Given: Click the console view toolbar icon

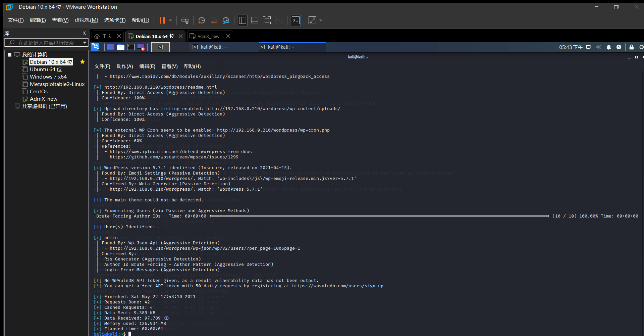Looking at the screenshot, I should point(296,20).
